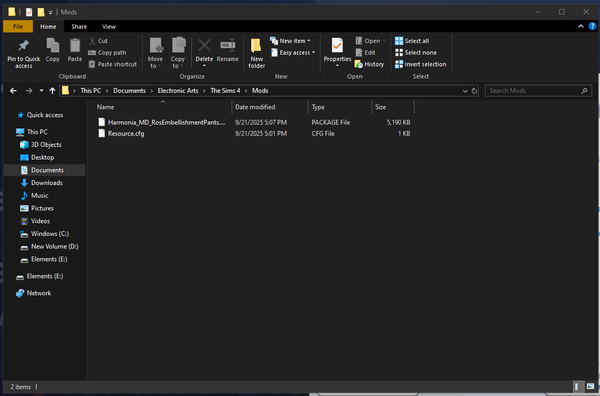Open Pictures folder in sidebar
The height and width of the screenshot is (396, 600).
point(42,208)
